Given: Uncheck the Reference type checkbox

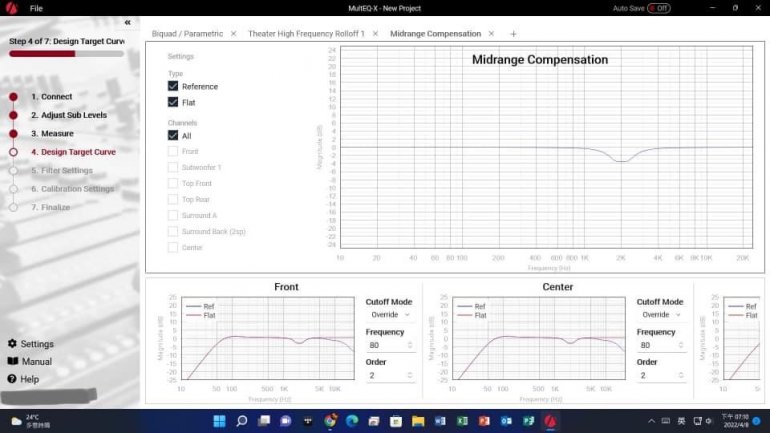Looking at the screenshot, I should [173, 87].
